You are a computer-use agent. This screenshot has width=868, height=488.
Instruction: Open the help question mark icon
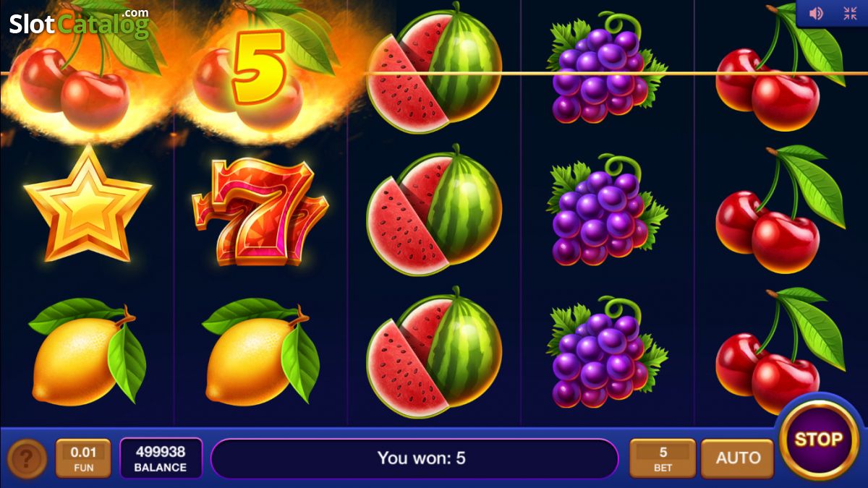tap(27, 458)
